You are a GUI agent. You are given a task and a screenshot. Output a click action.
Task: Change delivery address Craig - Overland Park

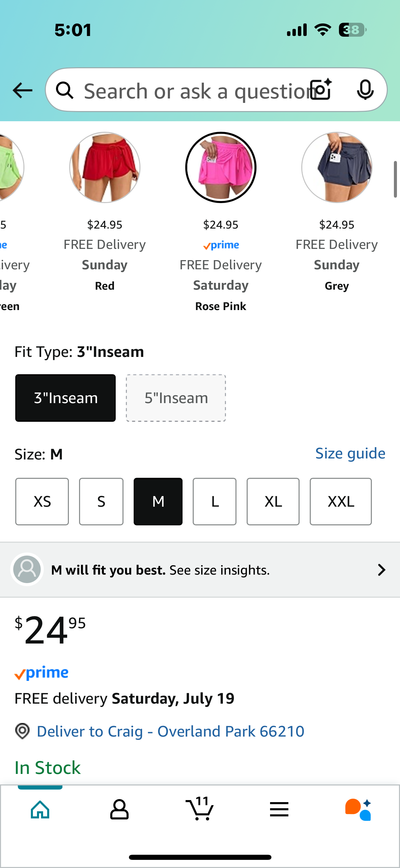pos(171,731)
